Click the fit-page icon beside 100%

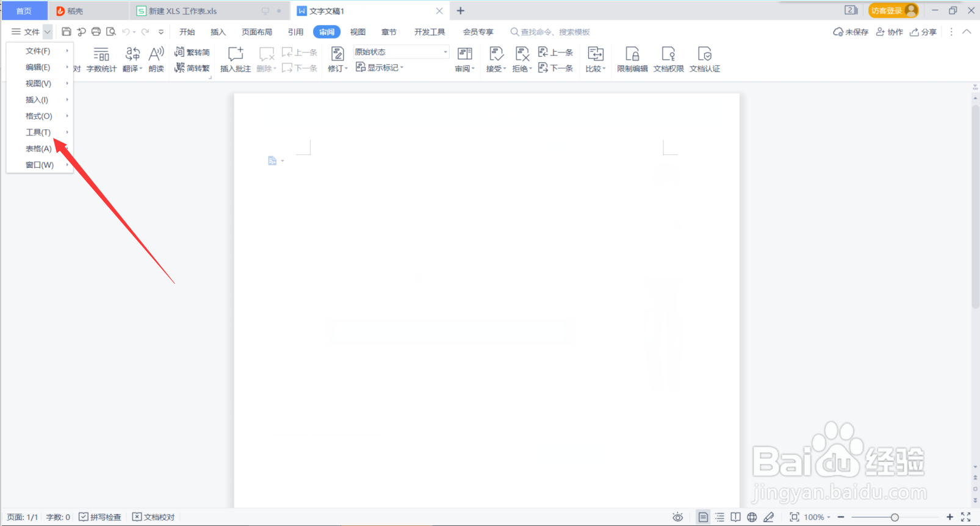794,517
